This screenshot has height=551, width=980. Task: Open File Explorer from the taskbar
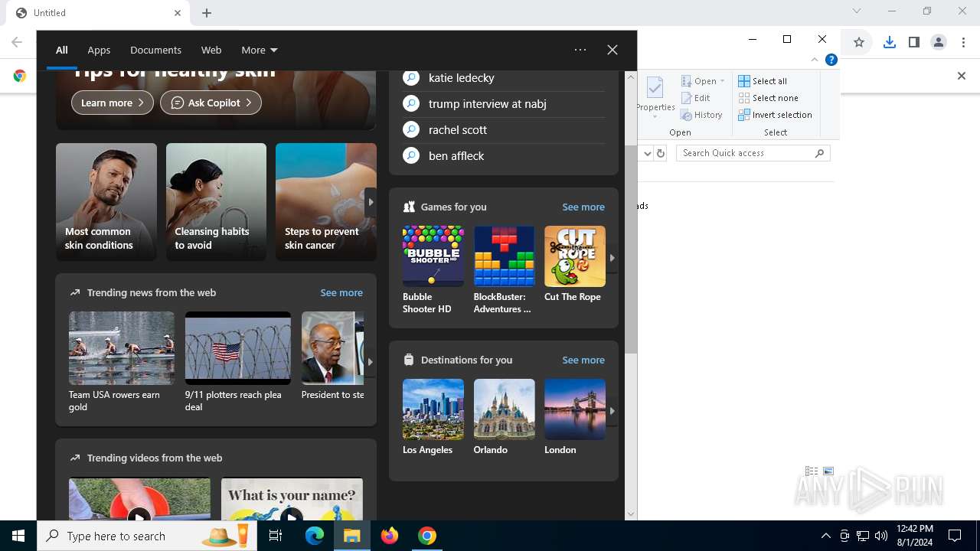pos(352,536)
